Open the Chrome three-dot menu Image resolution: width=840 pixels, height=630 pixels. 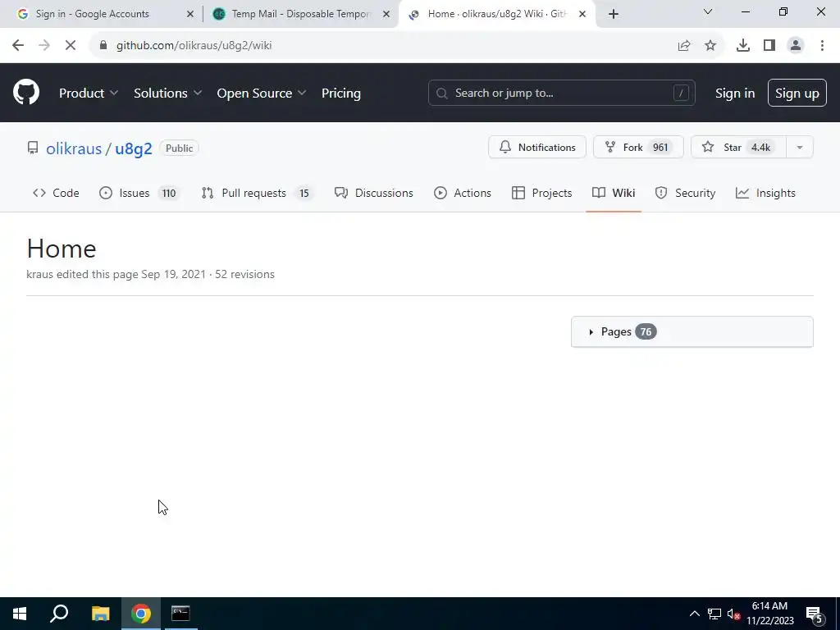tap(822, 46)
